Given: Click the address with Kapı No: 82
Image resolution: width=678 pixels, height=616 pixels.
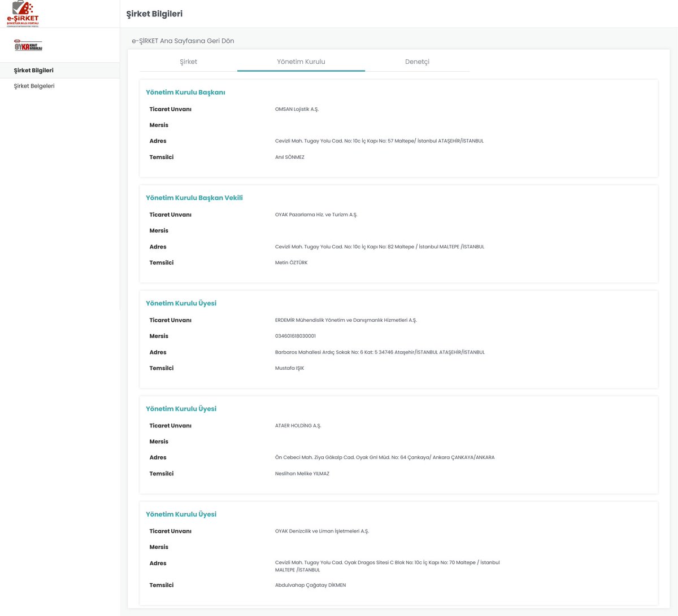Looking at the screenshot, I should (380, 247).
